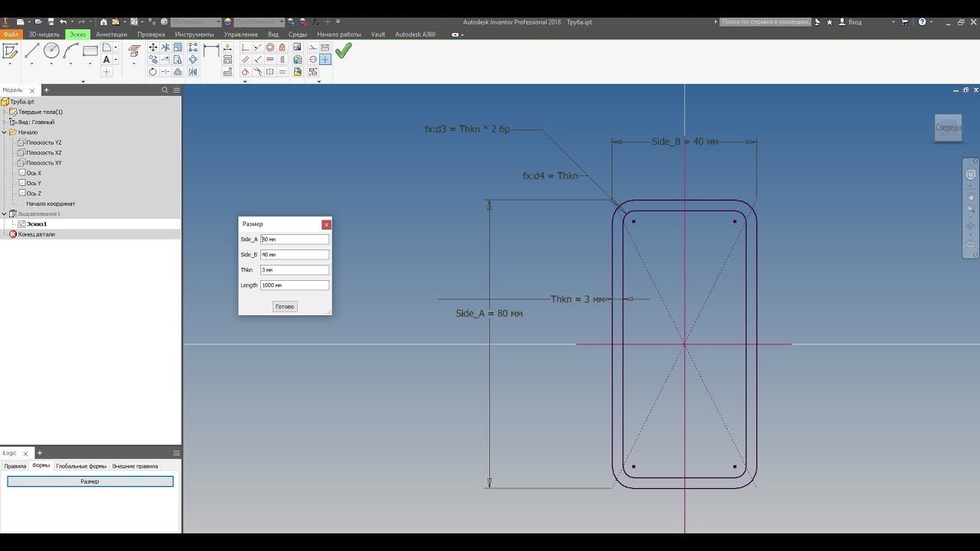Undo last action in quick access toolbar

(x=63, y=21)
